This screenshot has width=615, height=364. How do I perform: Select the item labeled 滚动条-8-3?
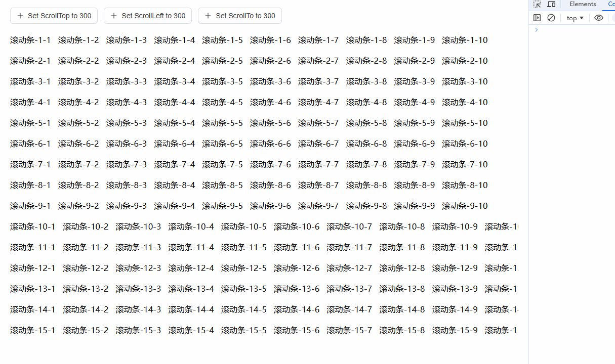click(x=127, y=185)
